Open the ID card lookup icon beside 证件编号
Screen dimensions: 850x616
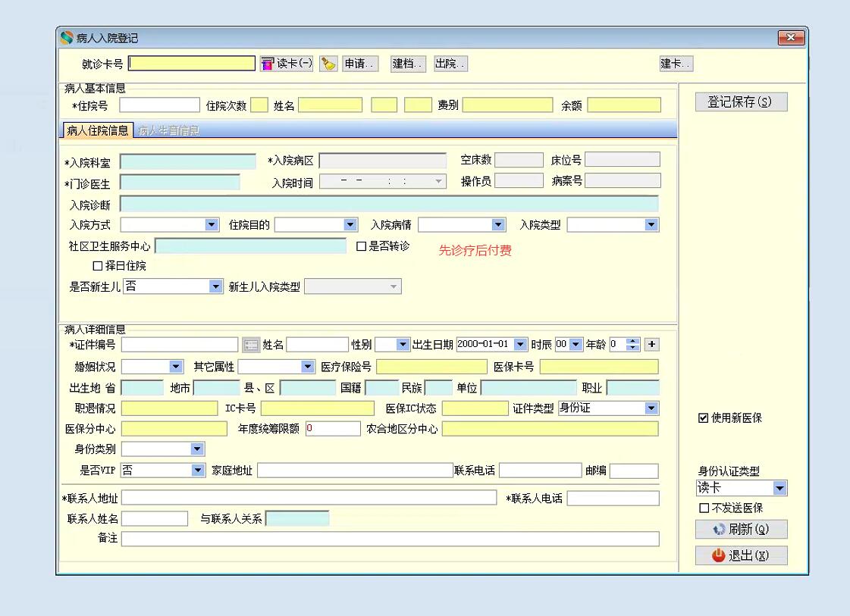tap(250, 345)
